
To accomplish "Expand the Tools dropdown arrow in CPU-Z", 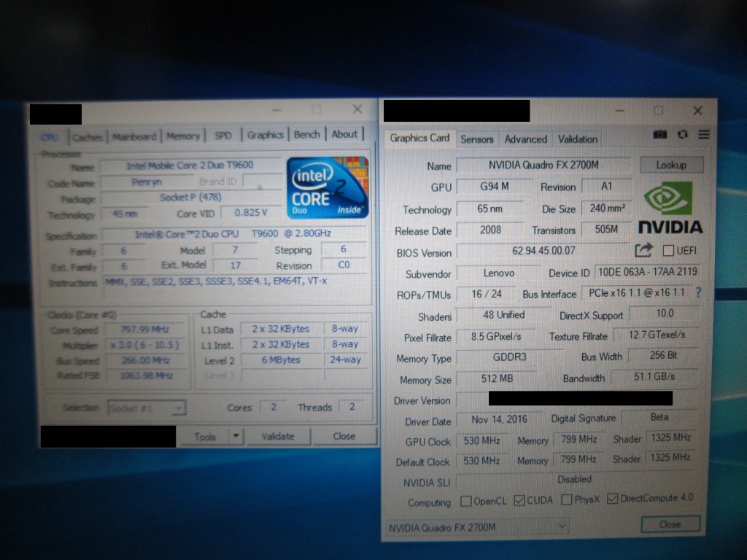I will pyautogui.click(x=236, y=436).
